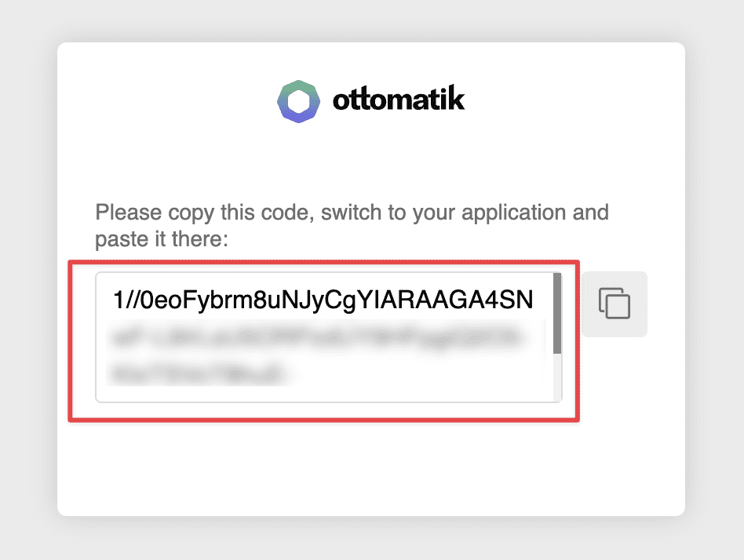Click scrollbar track below the thumb
The image size is (744, 560).
point(557,376)
